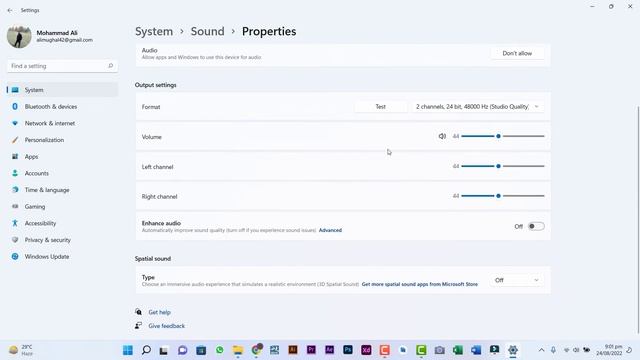Click the Volume slider track
Image resolution: width=640 pixels, height=360 pixels.
click(x=503, y=136)
